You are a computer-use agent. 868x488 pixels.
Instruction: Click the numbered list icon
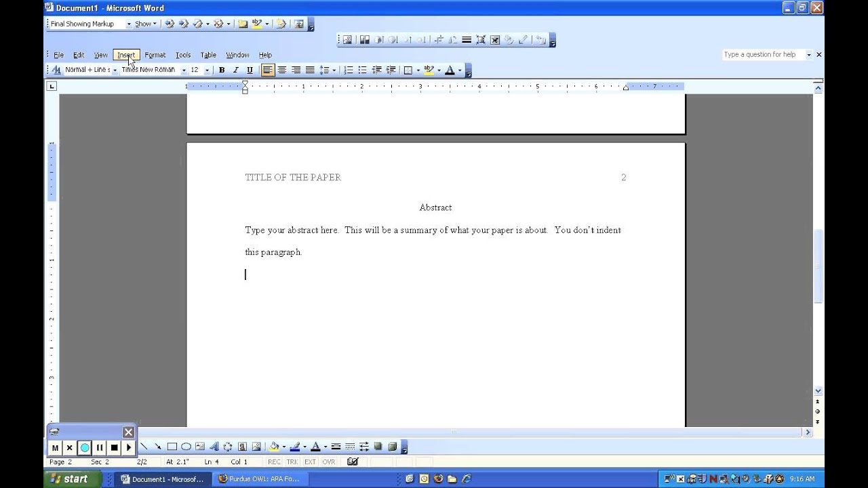click(349, 70)
